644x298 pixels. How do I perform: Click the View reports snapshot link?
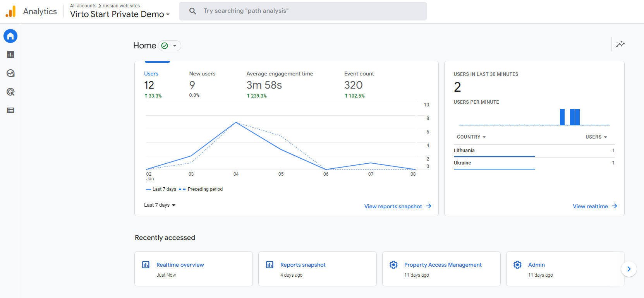pyautogui.click(x=393, y=206)
